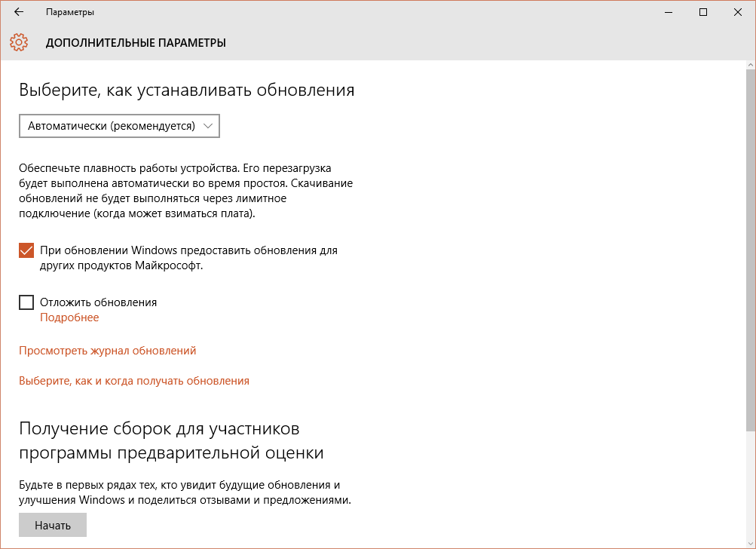Screen dimensions: 756x549
Task: Click the Начать button
Action: click(x=53, y=525)
